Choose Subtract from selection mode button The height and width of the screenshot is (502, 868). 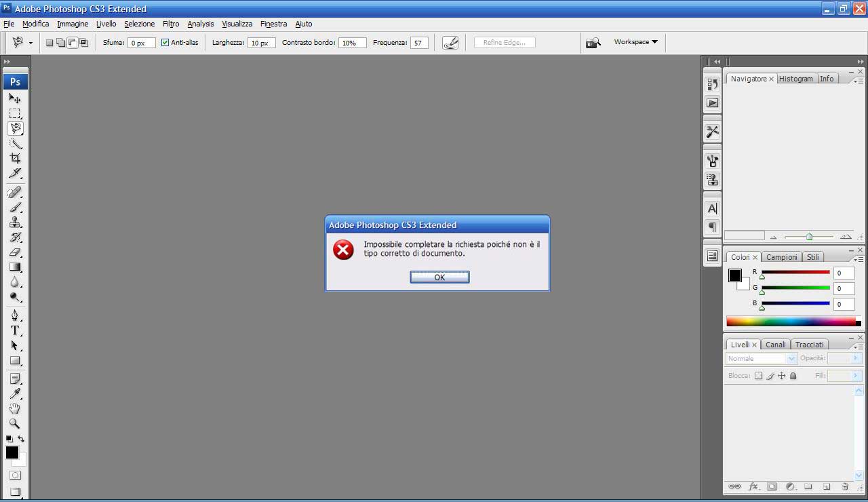[73, 43]
